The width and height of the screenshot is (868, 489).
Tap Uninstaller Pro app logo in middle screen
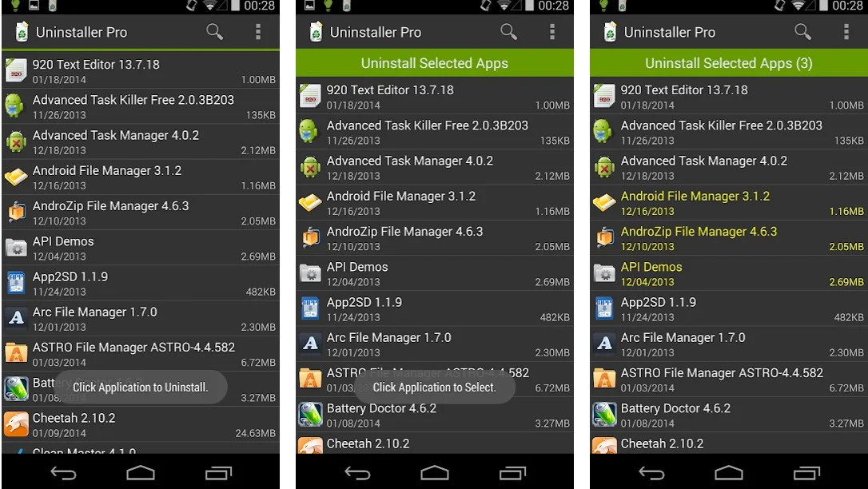(316, 32)
